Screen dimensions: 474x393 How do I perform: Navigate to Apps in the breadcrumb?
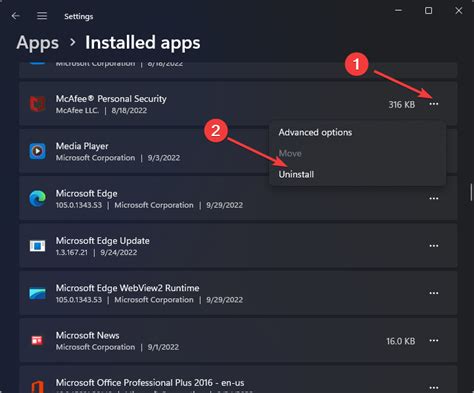pyautogui.click(x=38, y=43)
